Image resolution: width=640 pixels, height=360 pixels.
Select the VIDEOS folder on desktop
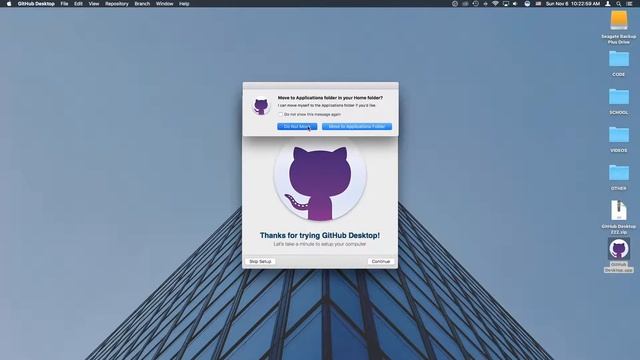pos(619,135)
